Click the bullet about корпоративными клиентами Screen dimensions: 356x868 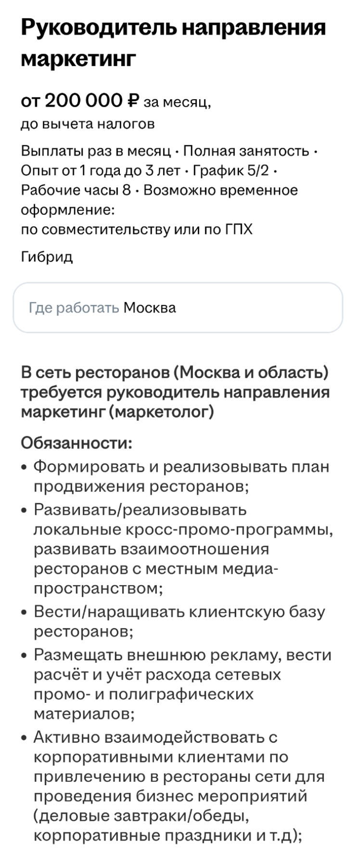click(179, 786)
